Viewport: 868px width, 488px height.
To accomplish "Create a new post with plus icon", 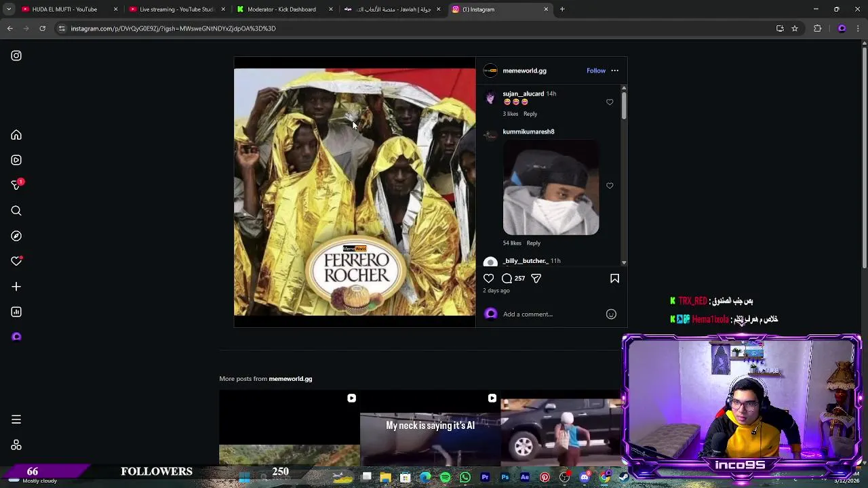I will point(16,287).
